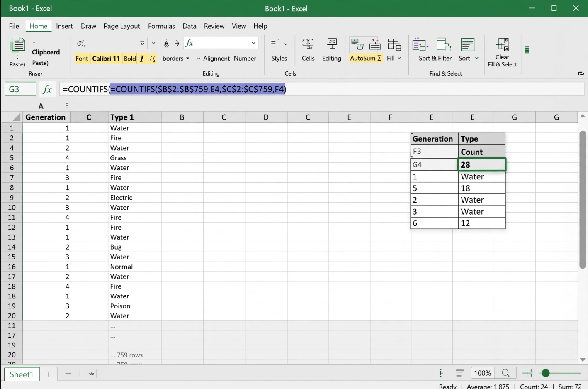Click the Type 1 column header
This screenshot has width=588, height=389.
(x=135, y=117)
